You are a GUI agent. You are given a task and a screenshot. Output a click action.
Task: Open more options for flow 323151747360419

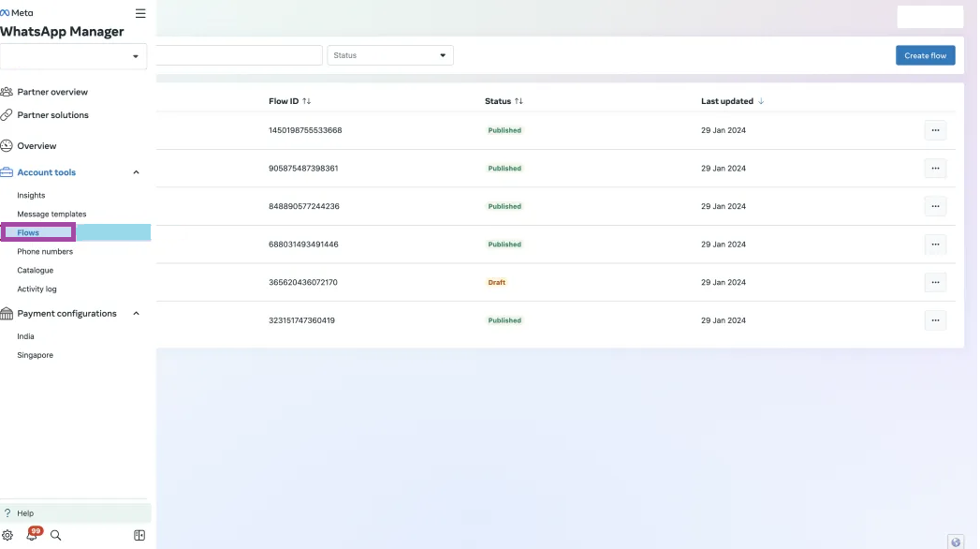(x=935, y=320)
